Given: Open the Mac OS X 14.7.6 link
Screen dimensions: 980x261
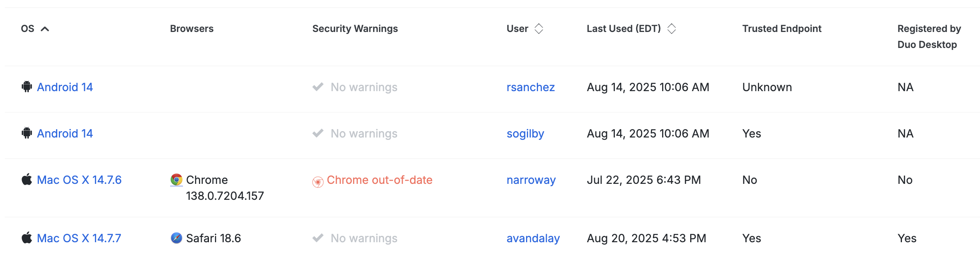Looking at the screenshot, I should (x=79, y=180).
